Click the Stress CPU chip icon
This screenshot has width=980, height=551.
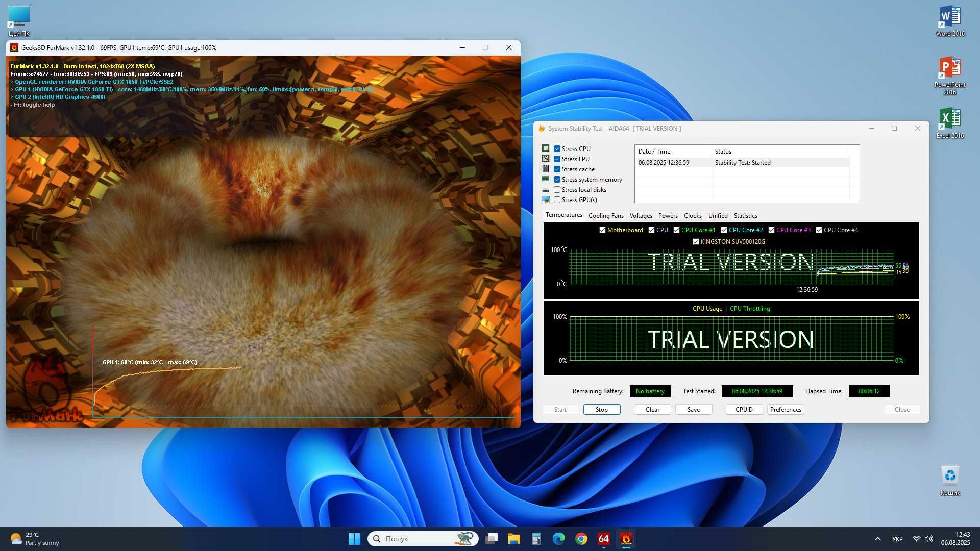pyautogui.click(x=546, y=148)
